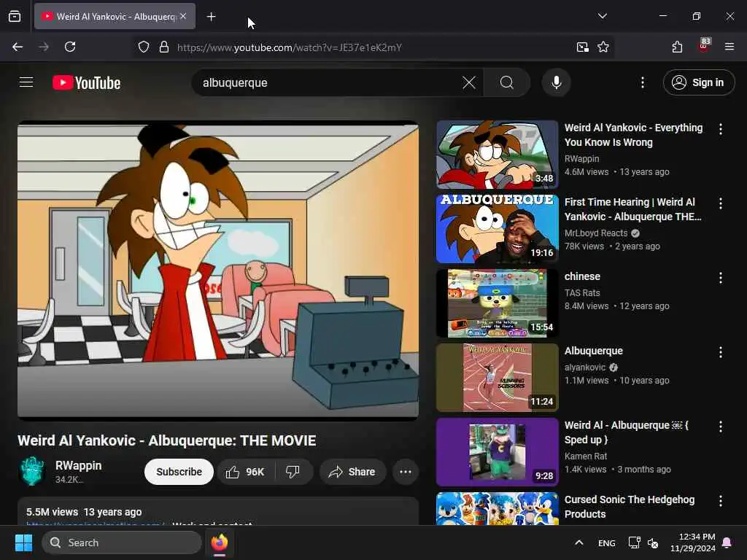
Task: Open the muted volume tray icon
Action: tap(653, 542)
